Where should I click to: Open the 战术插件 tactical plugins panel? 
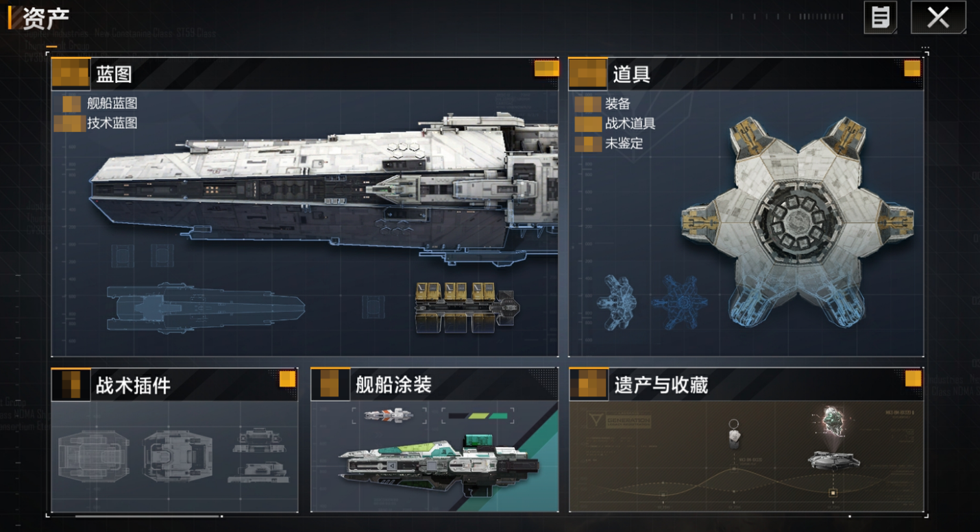tap(175, 440)
